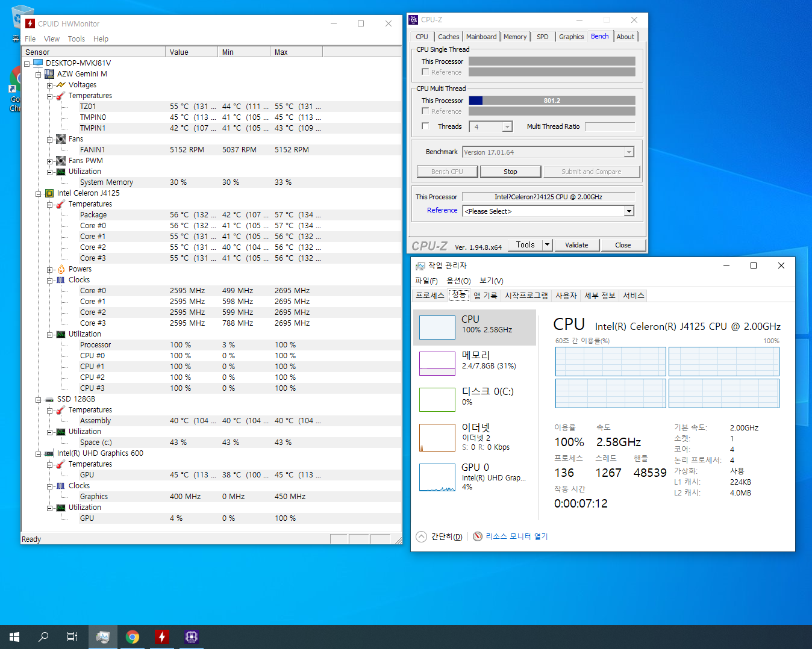Switch to CPU-Z Caches tab
This screenshot has width=812, height=649.
pyautogui.click(x=448, y=37)
